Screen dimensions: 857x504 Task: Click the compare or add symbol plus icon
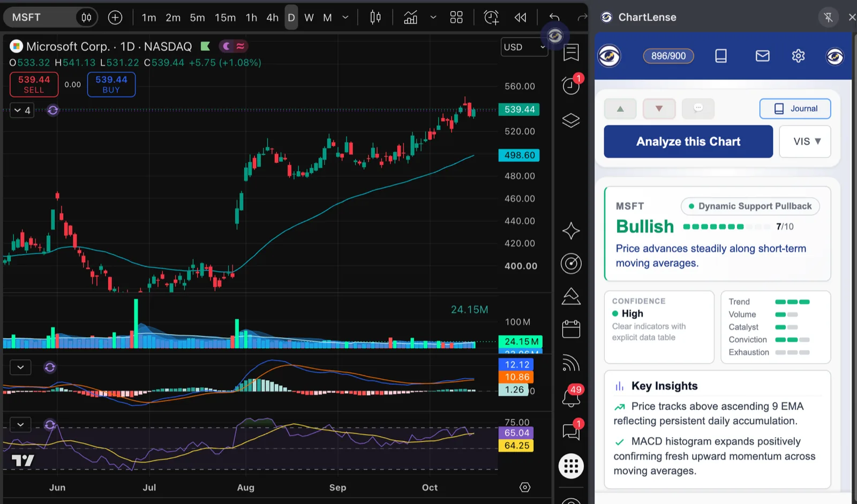click(x=115, y=18)
